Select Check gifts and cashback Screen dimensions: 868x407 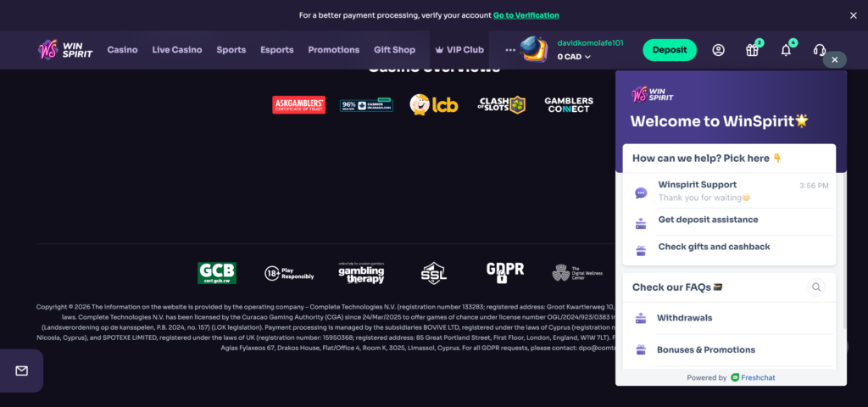tap(729, 247)
